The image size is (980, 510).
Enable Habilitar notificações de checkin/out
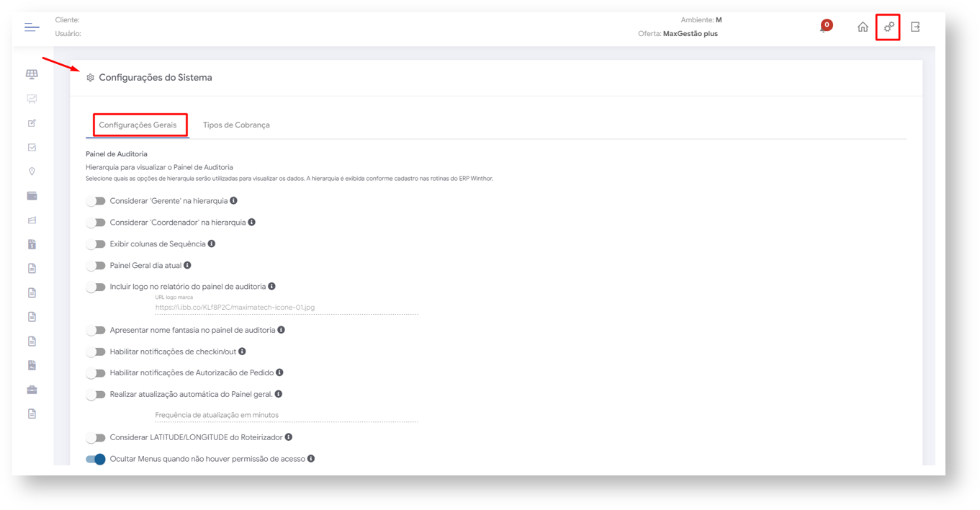pos(96,352)
